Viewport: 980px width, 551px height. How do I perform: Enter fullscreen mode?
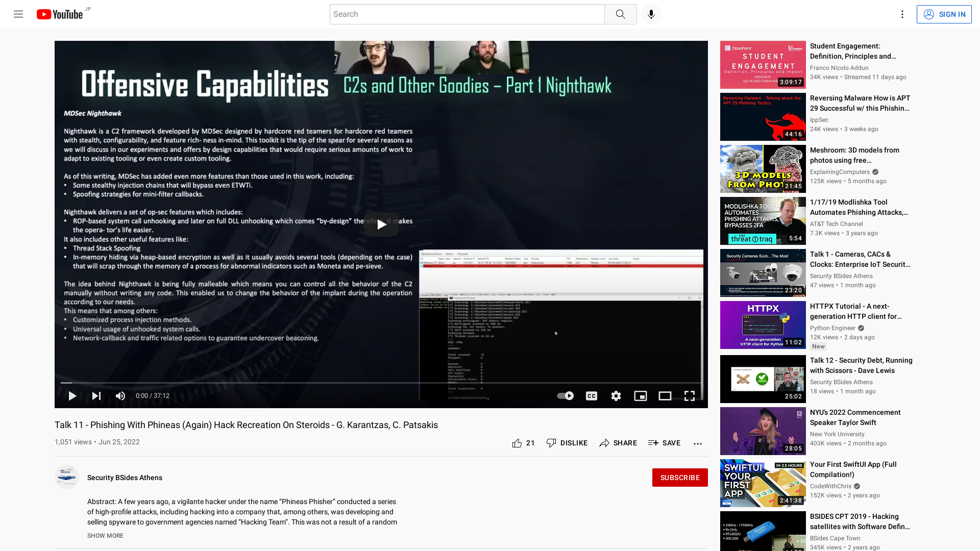689,395
